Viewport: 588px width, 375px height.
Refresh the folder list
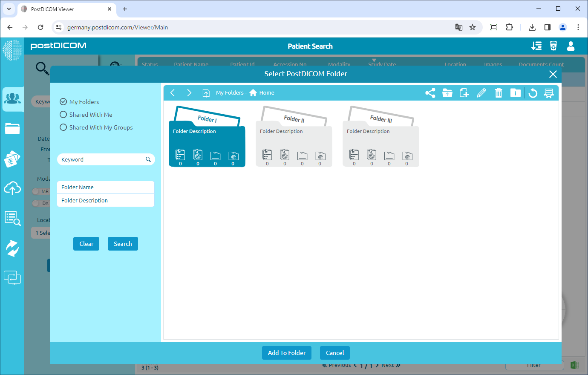[x=533, y=92]
